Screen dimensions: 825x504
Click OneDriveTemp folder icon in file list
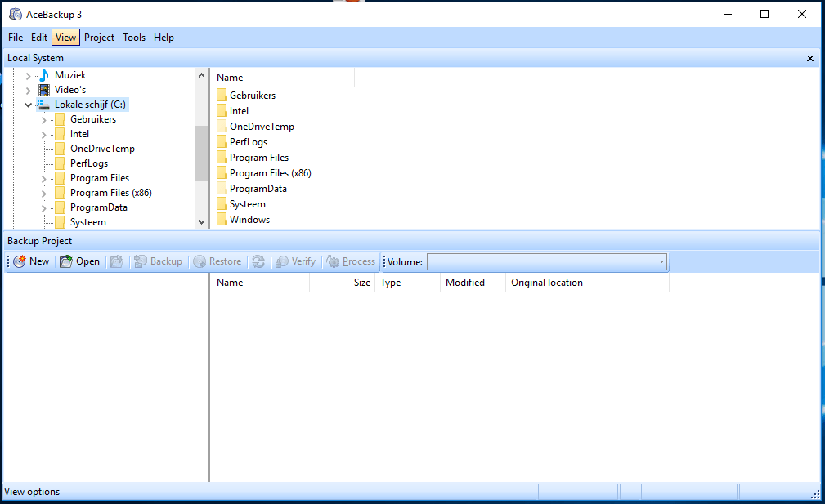(222, 126)
